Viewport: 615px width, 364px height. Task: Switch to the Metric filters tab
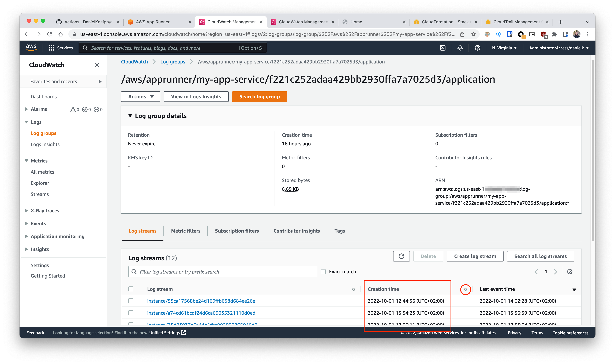pos(186,231)
